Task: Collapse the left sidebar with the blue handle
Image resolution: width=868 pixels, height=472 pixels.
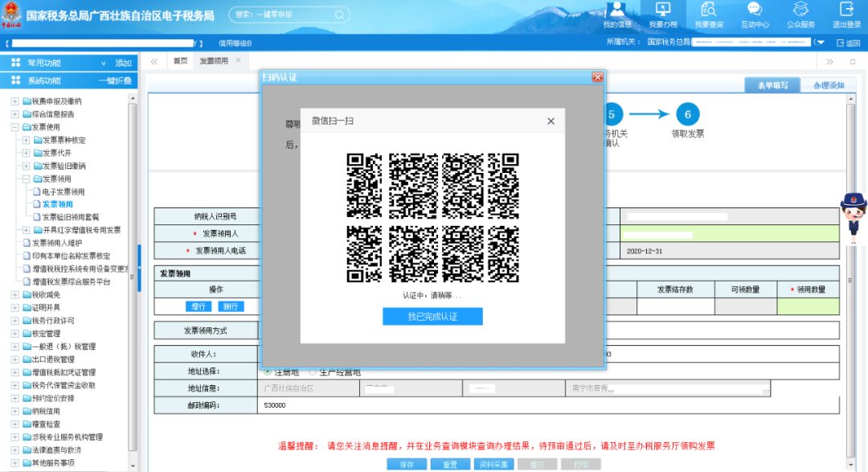Action: coord(139,268)
